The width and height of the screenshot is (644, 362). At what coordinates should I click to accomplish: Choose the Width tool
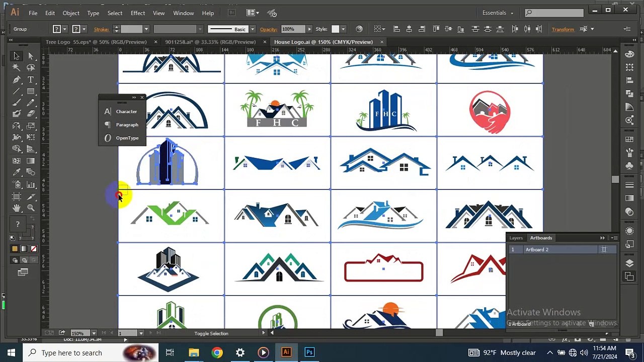16,137
